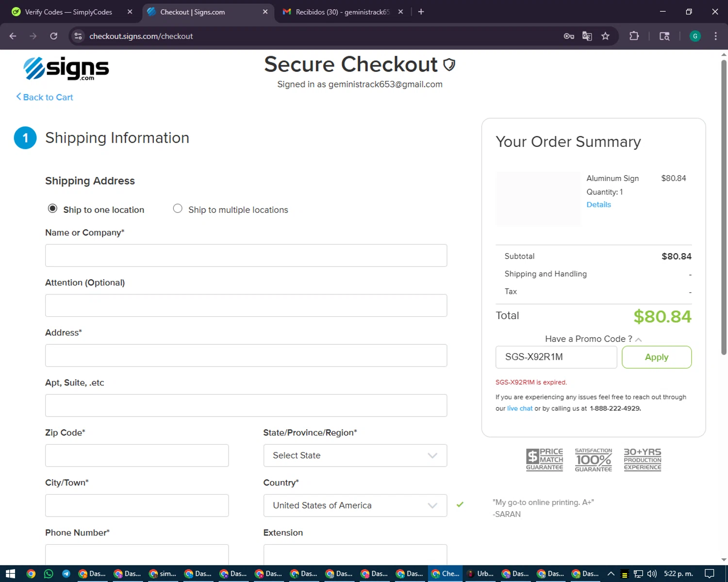Click the 'Shipping and Handling' row label

[546, 274]
